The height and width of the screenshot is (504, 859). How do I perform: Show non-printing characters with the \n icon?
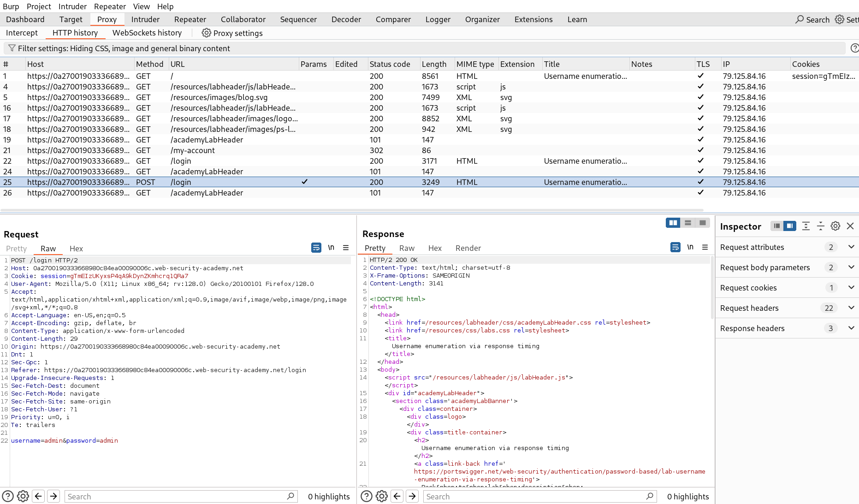point(331,248)
